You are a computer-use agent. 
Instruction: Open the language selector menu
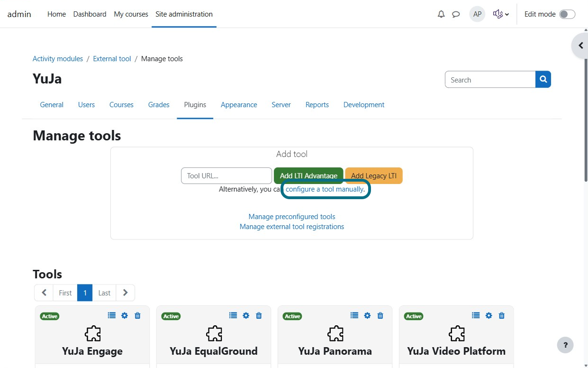click(x=501, y=14)
